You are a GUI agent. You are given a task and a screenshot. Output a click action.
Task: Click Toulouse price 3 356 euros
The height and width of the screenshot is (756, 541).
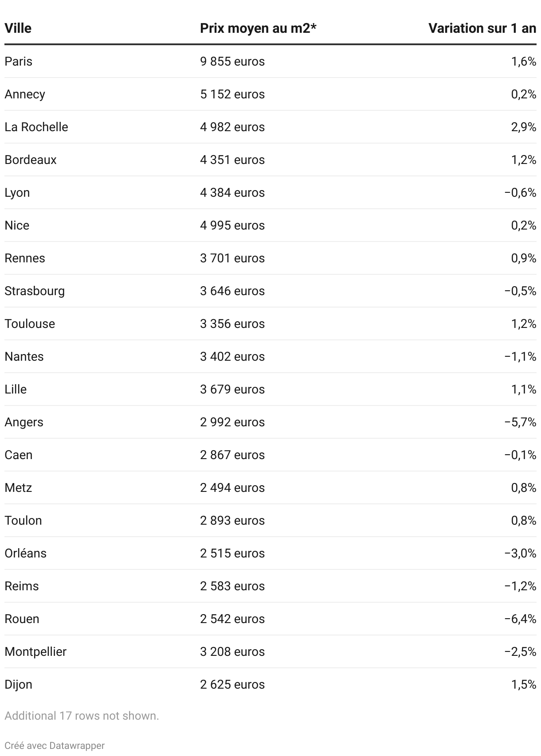(x=232, y=323)
